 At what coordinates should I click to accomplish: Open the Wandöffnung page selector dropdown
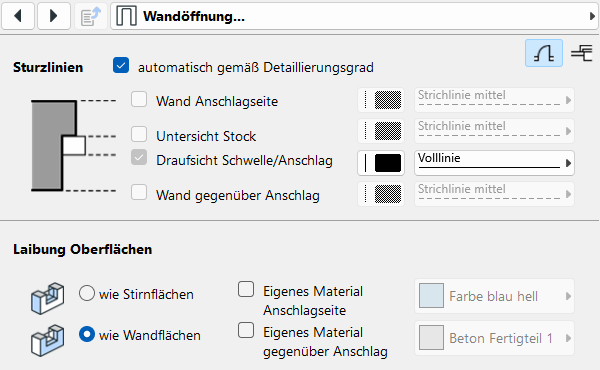tap(354, 16)
